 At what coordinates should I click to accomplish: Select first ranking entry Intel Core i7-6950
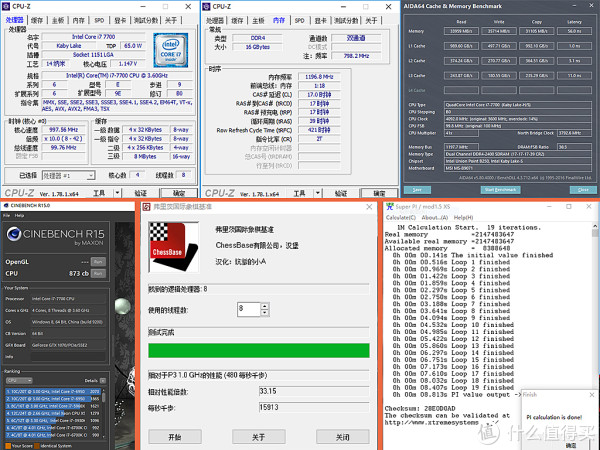tap(53, 391)
